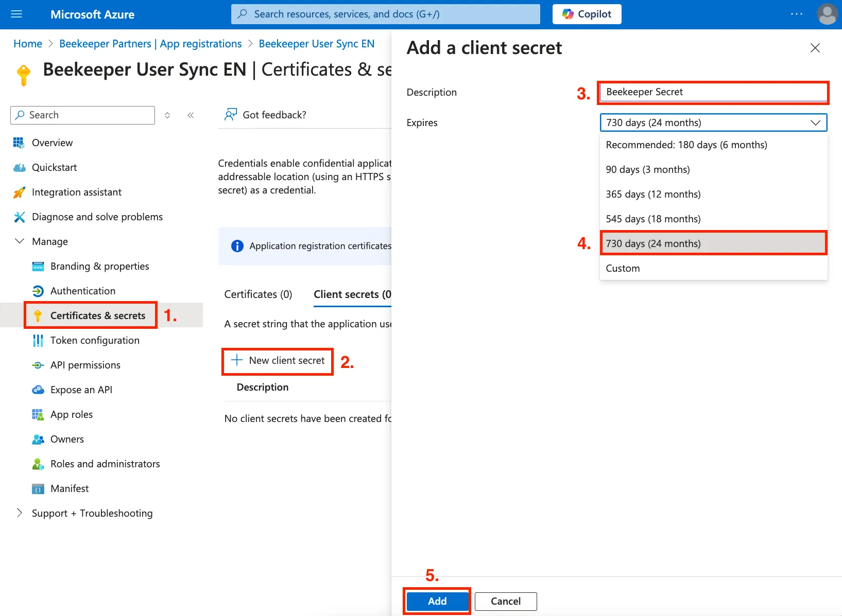This screenshot has width=842, height=616.
Task: Click the New client secret button label
Action: click(x=287, y=361)
